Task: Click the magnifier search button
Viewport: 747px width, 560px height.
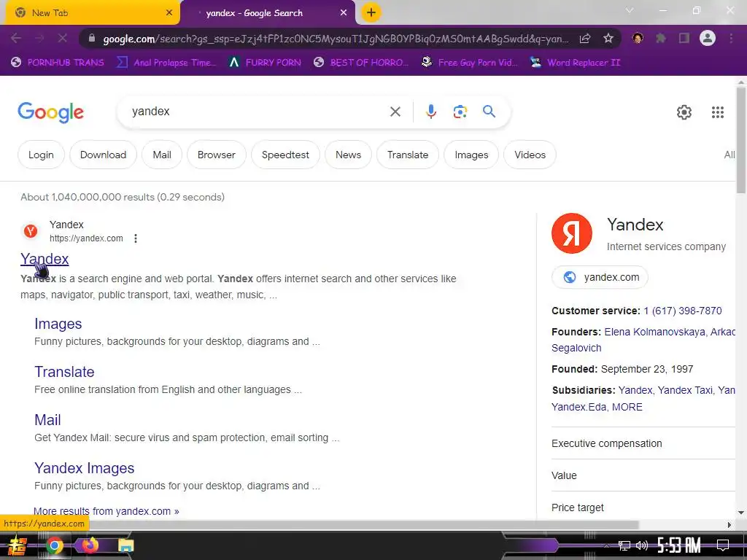Action: coord(489,112)
